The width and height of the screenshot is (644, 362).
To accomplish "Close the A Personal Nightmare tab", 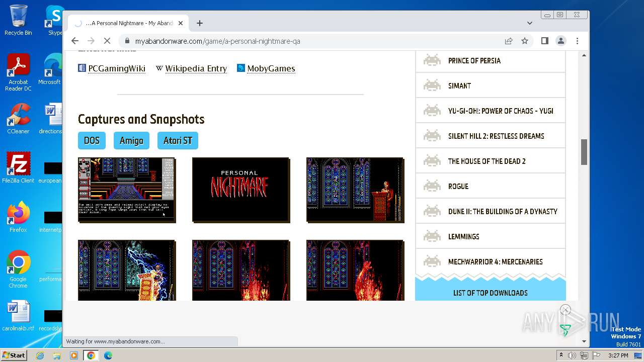I will tap(181, 23).
